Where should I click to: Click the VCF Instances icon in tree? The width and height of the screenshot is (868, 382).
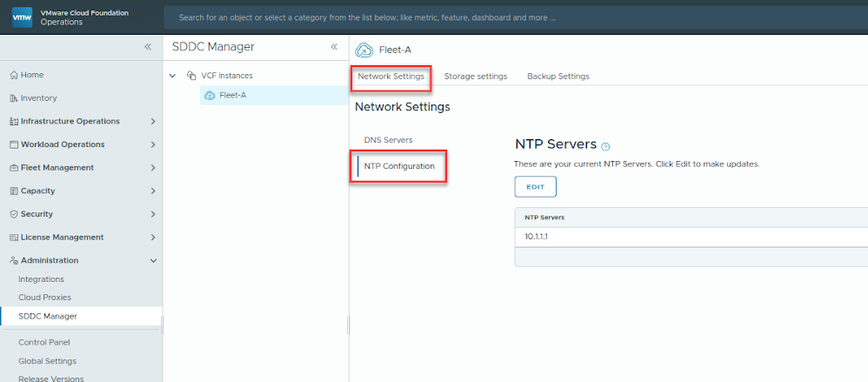[191, 76]
